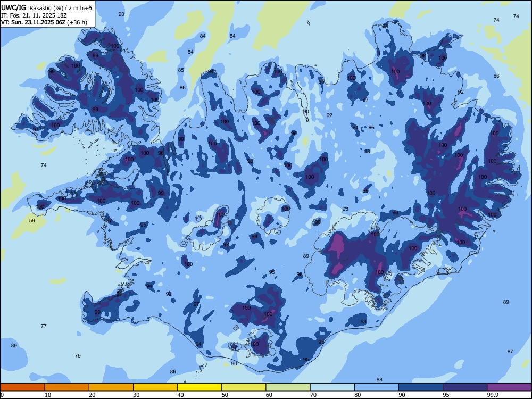Click the 40–50 bright yellow legend swatch
This screenshot has height=399, width=532.
(x=199, y=387)
